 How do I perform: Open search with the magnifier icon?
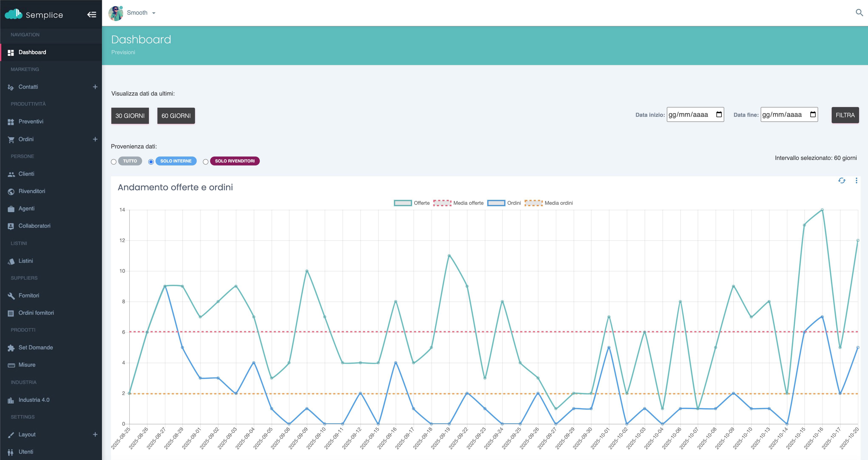pos(859,13)
